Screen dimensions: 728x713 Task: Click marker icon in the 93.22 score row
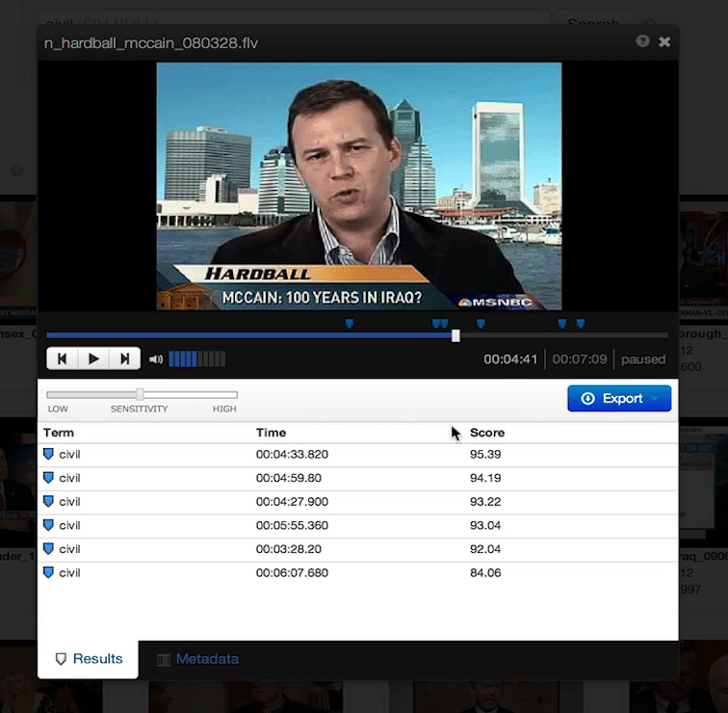pyautogui.click(x=48, y=501)
